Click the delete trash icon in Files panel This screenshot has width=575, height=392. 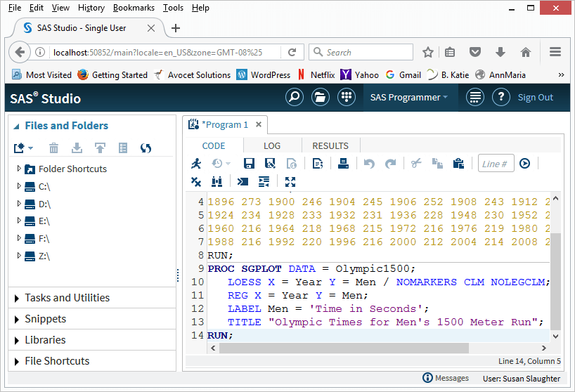(x=53, y=148)
